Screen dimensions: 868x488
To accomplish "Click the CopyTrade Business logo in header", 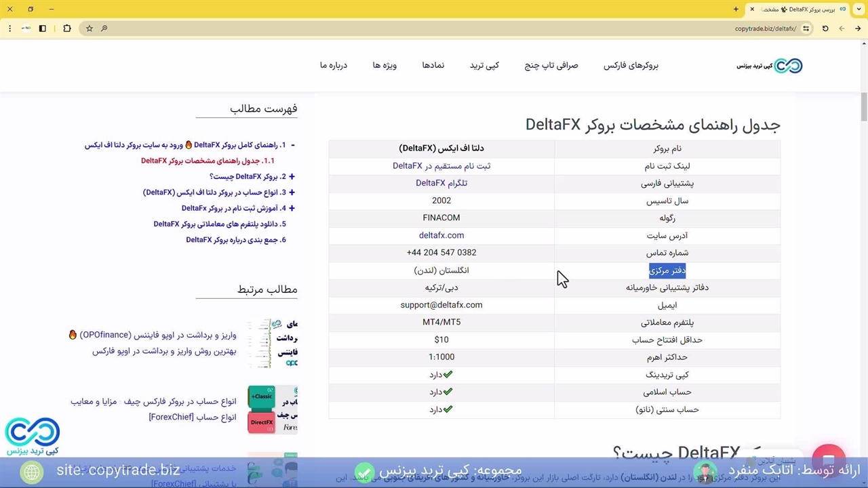I will tap(770, 66).
